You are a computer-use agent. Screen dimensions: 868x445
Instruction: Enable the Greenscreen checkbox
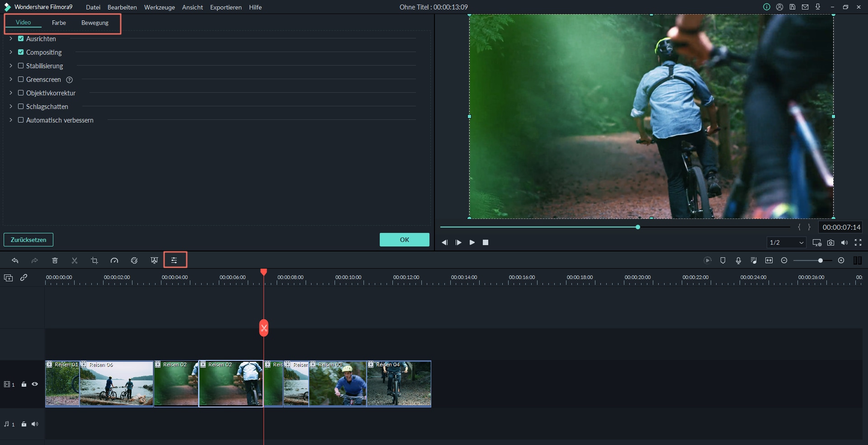pos(21,80)
